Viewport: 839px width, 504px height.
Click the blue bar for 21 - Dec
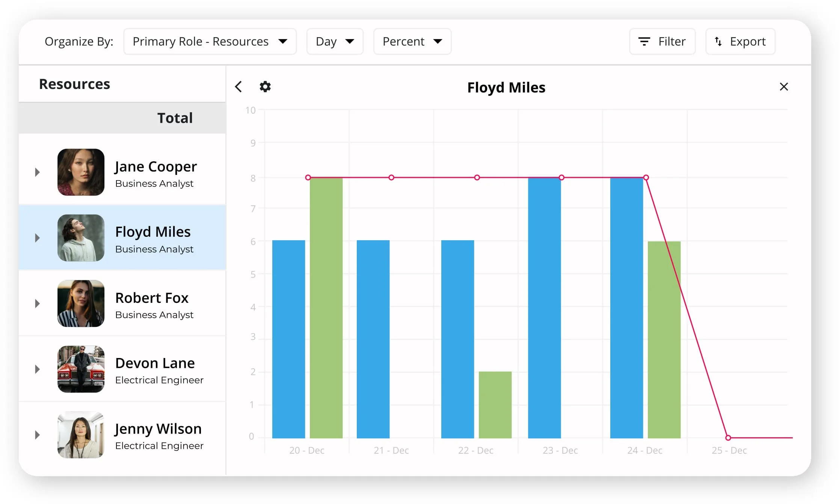[373, 339]
